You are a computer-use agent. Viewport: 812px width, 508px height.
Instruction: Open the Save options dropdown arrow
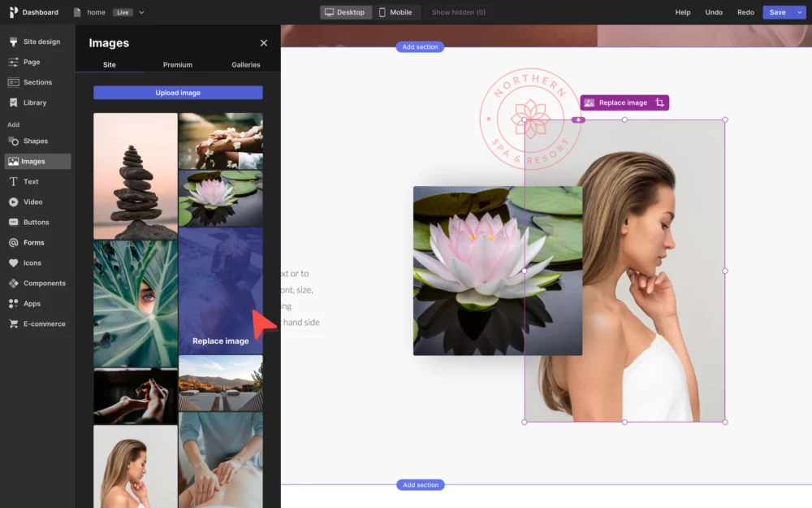799,12
